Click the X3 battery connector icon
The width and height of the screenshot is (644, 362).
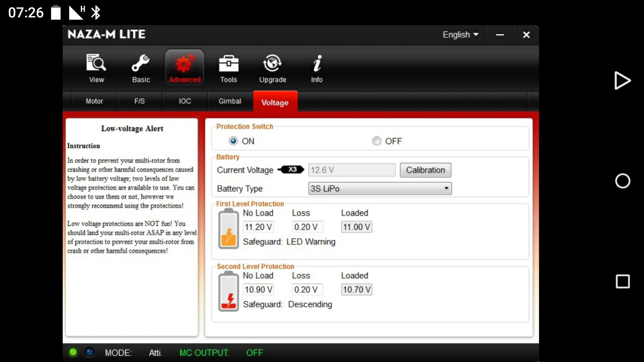point(291,170)
